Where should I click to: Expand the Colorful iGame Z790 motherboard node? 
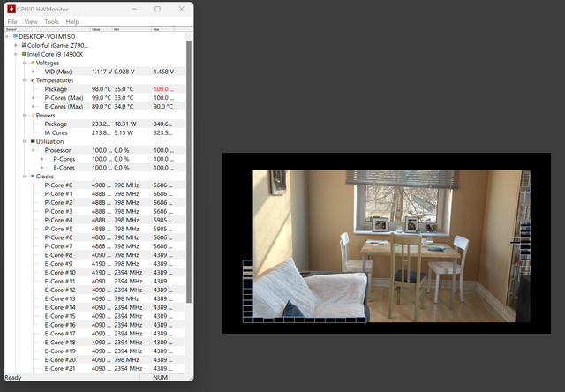point(15,45)
